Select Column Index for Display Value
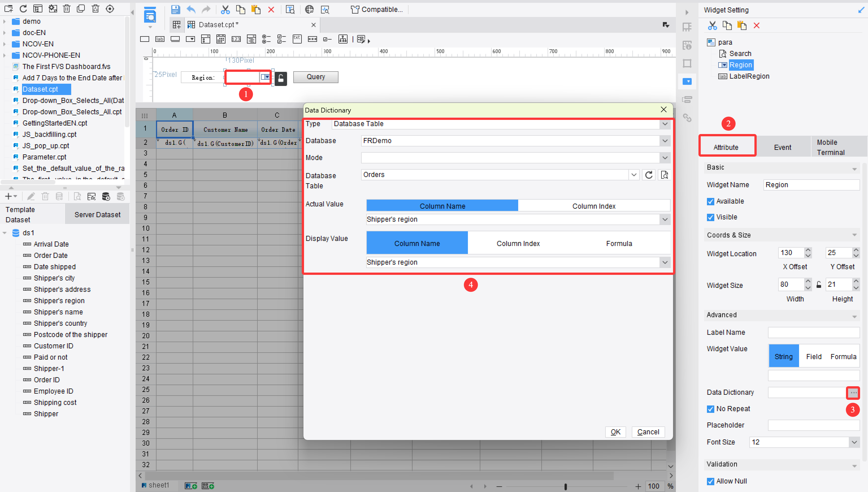Viewport: 868px width, 492px height. click(518, 243)
